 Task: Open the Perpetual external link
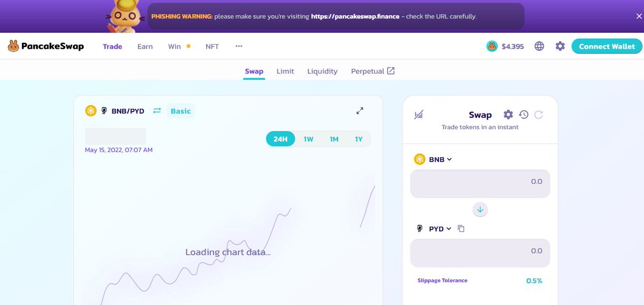pos(373,71)
